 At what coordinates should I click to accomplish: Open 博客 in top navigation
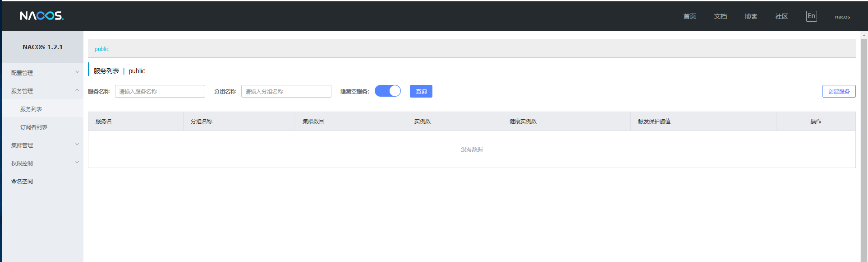pyautogui.click(x=751, y=16)
